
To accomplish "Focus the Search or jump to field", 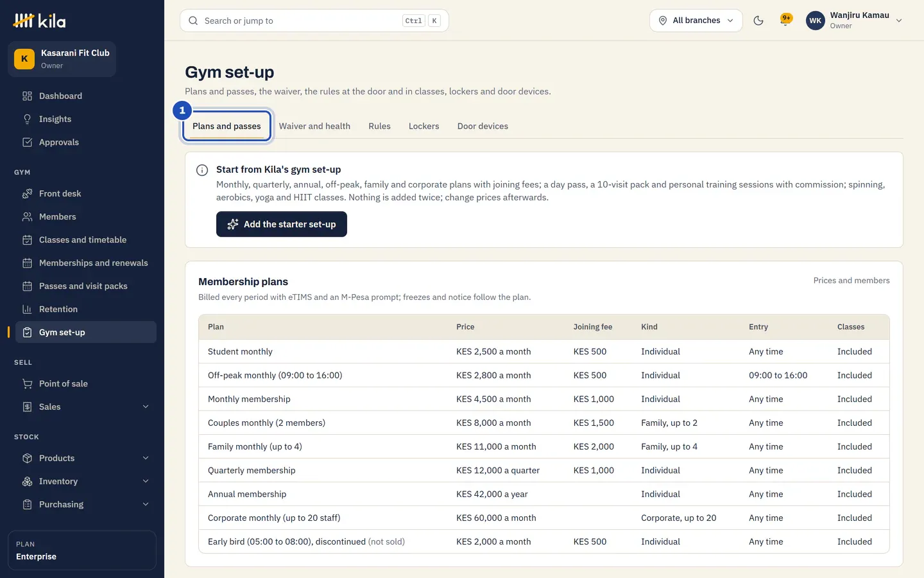I will pyautogui.click(x=314, y=21).
